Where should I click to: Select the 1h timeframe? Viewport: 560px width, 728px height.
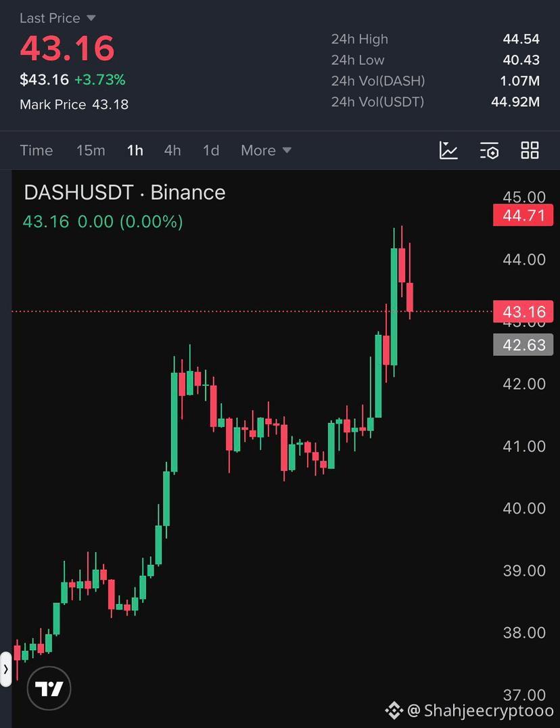point(135,150)
